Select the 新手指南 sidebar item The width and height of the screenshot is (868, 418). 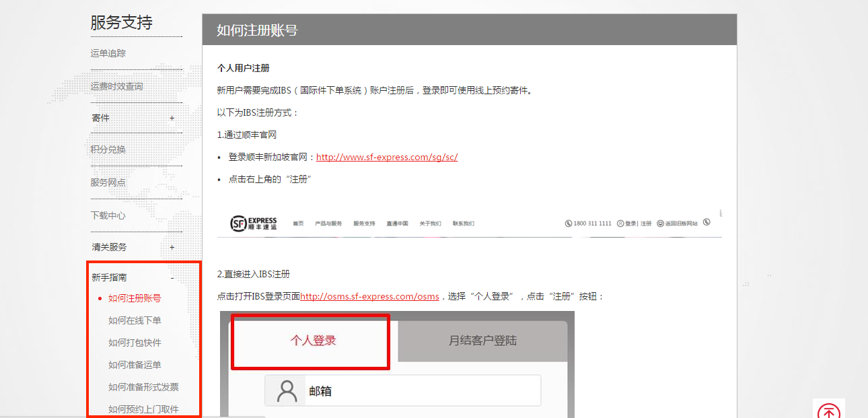pos(109,277)
